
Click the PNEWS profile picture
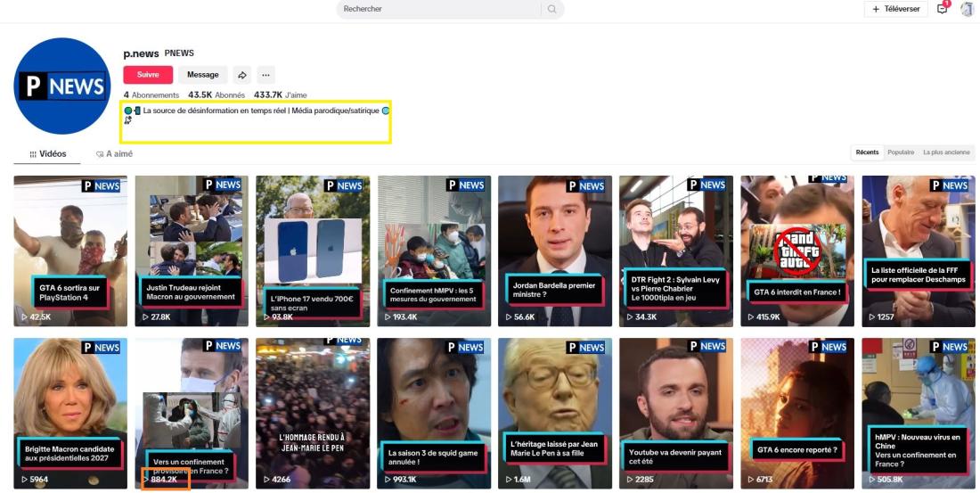61,86
